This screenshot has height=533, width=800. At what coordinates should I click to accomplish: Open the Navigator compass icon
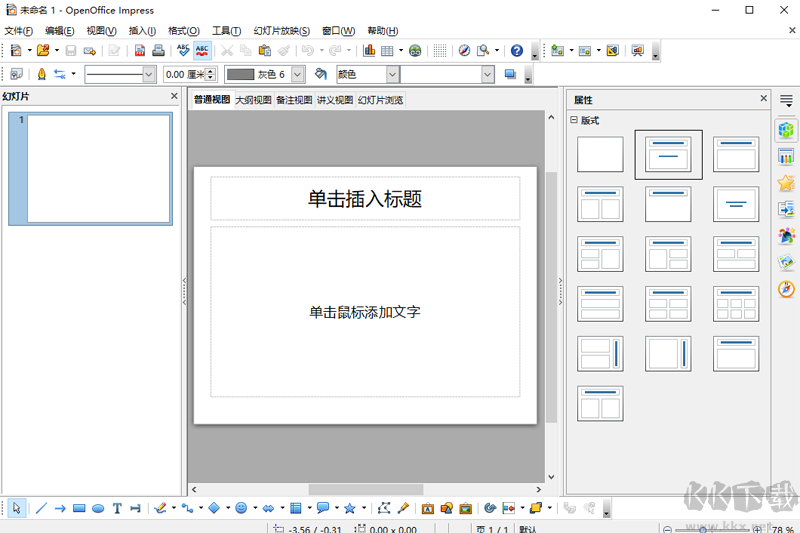[464, 50]
